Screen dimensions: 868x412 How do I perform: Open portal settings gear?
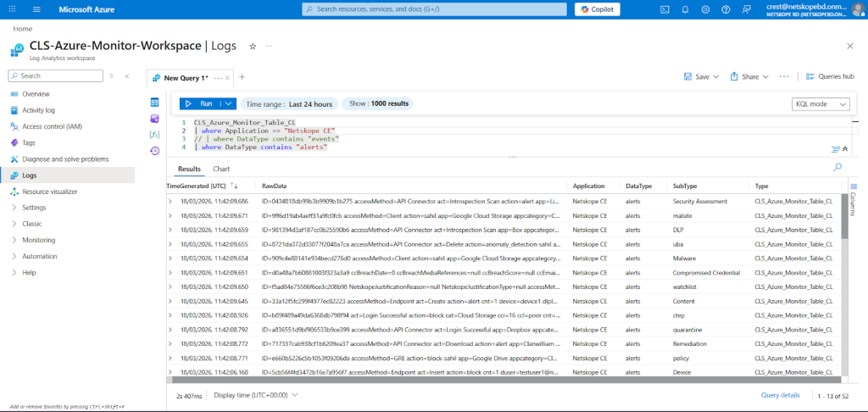705,9
